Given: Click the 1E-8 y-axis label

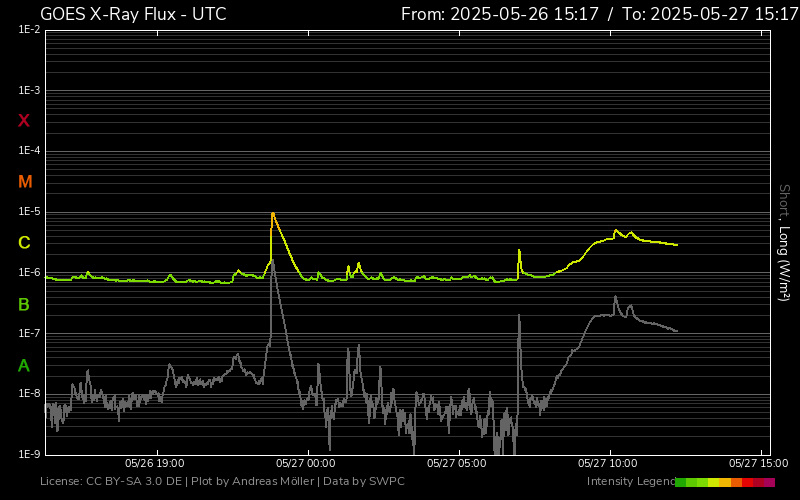Looking at the screenshot, I should pyautogui.click(x=29, y=393).
